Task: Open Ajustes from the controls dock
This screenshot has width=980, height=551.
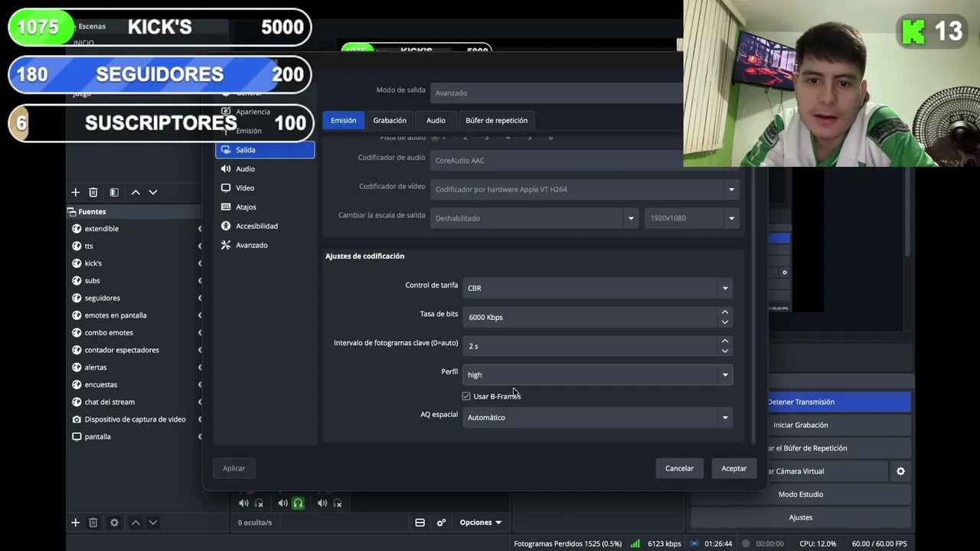Action: tap(801, 517)
